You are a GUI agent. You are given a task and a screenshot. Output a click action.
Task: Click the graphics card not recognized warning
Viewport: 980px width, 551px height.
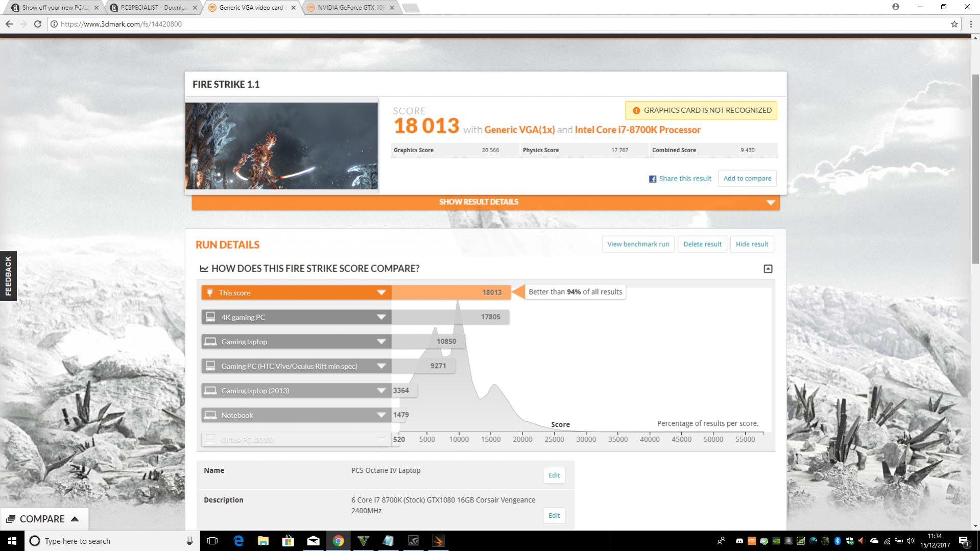701,110
